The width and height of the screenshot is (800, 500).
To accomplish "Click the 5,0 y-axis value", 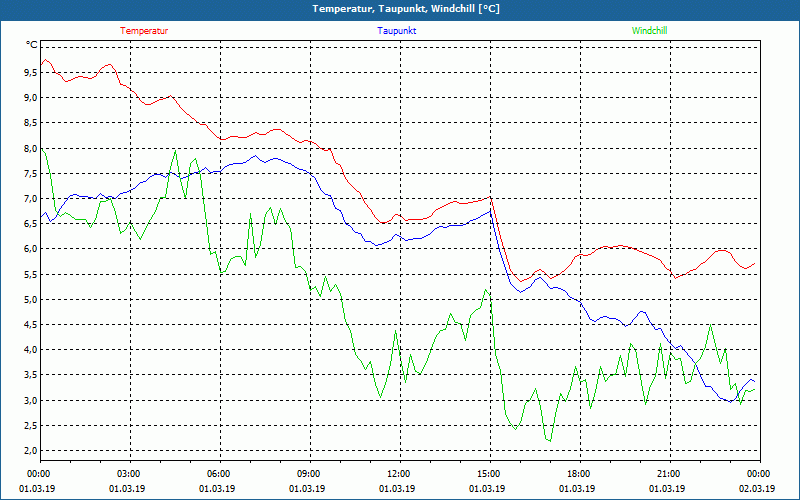I will click(x=31, y=299).
